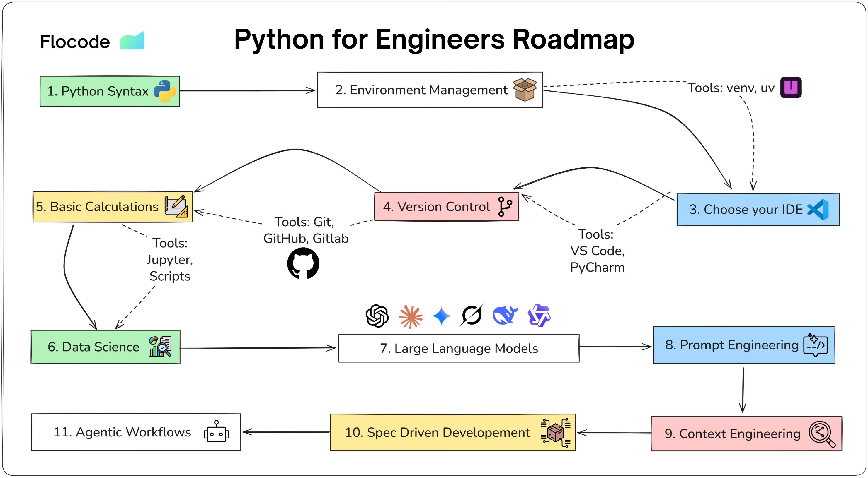Click the orange Claude starburst icon
The image size is (868, 478).
tap(410, 316)
